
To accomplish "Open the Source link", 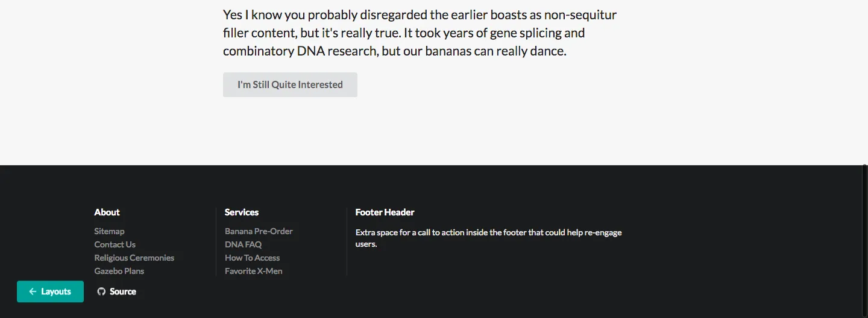I will [122, 291].
